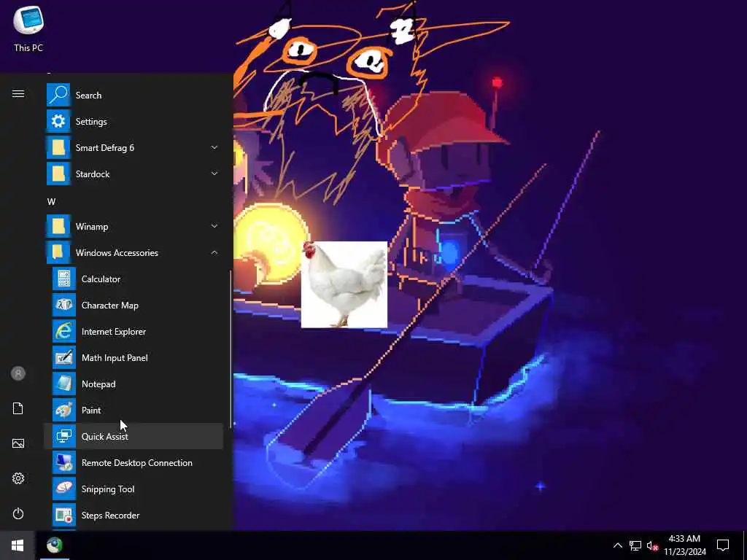Click the 'Winamp' folder label
The image size is (747, 560).
[x=92, y=227]
